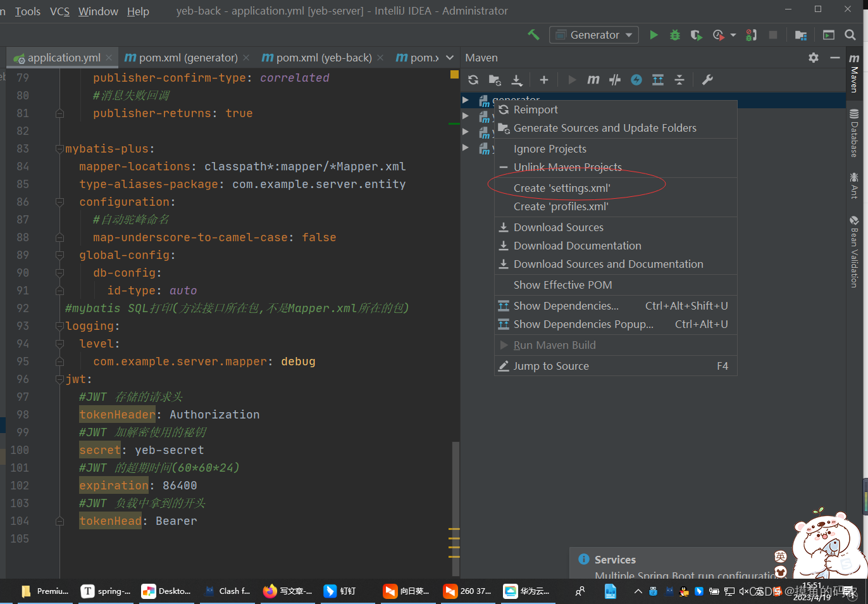Click Maven toolbar generate sources folder icon
Screen dimensions: 868x604
[495, 80]
